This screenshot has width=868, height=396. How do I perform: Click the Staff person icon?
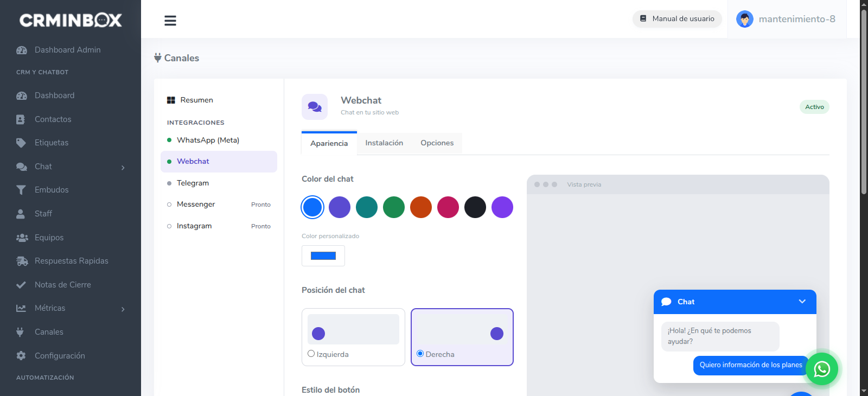click(21, 214)
